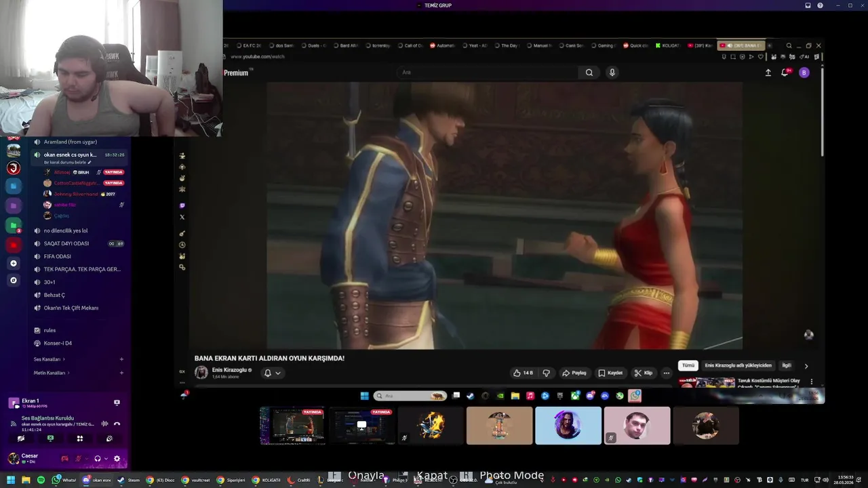Open Windows Start button on taskbar

click(11, 481)
